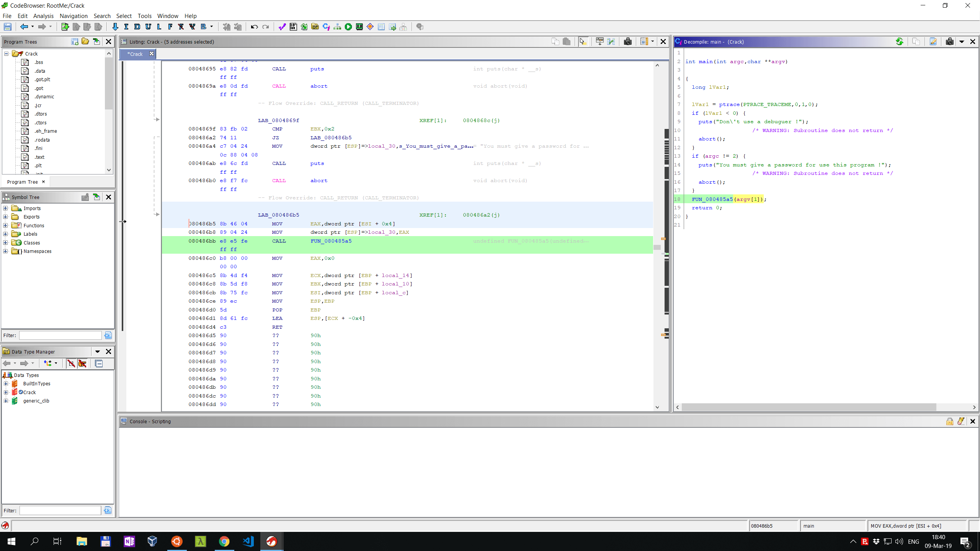The width and height of the screenshot is (980, 551).
Task: Open the Display Bytes icon
Action: [293, 27]
